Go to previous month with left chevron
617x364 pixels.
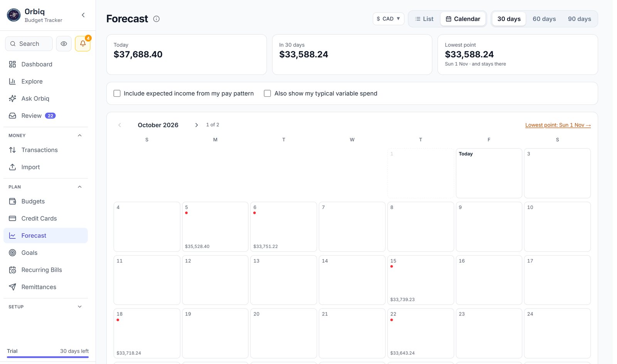pos(120,125)
